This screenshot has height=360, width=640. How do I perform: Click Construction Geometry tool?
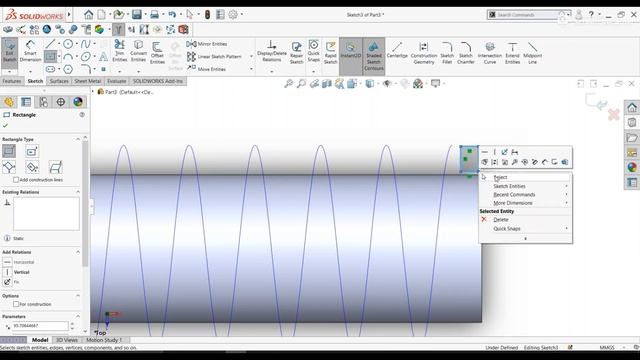[424, 52]
